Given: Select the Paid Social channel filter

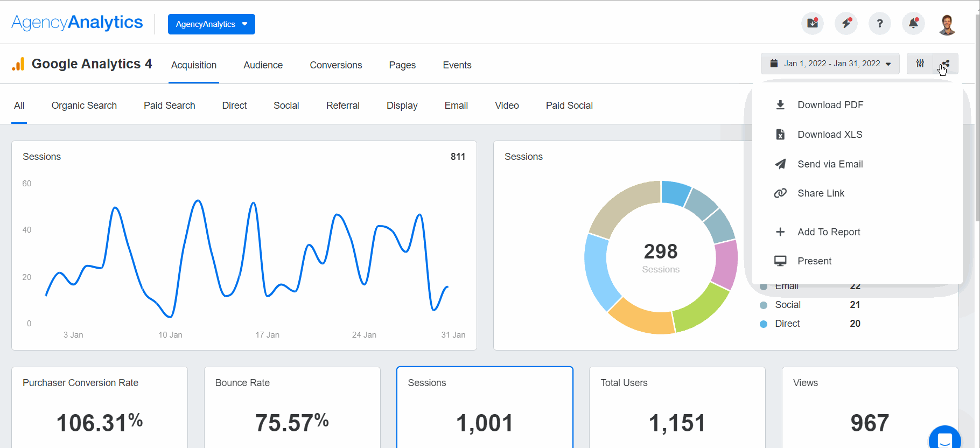Looking at the screenshot, I should (x=569, y=106).
